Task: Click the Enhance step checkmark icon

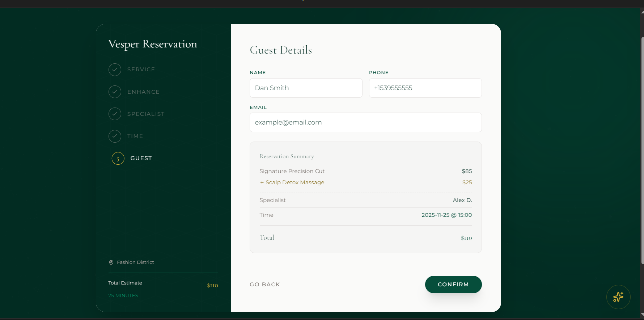Action: tap(115, 92)
